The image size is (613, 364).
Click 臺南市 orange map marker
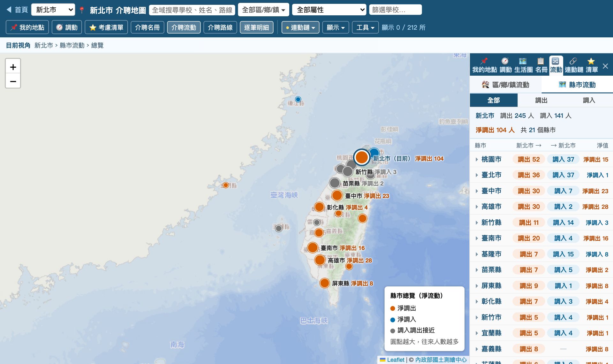point(313,247)
